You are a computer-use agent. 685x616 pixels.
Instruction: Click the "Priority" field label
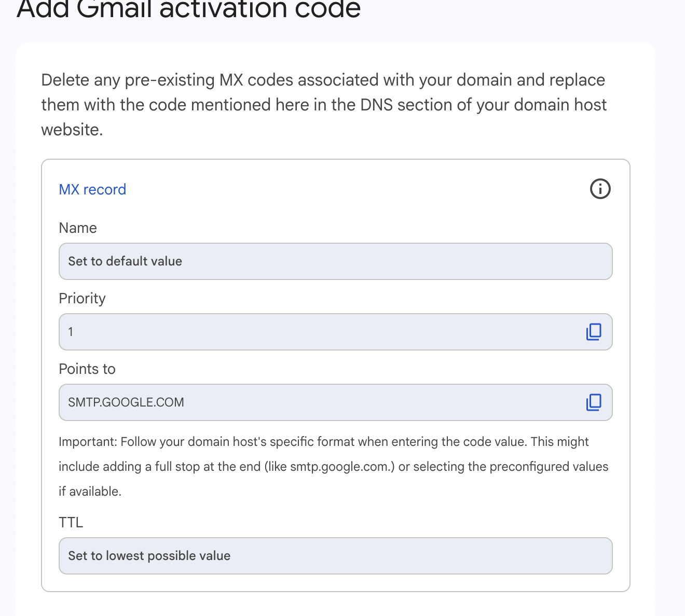click(x=82, y=298)
